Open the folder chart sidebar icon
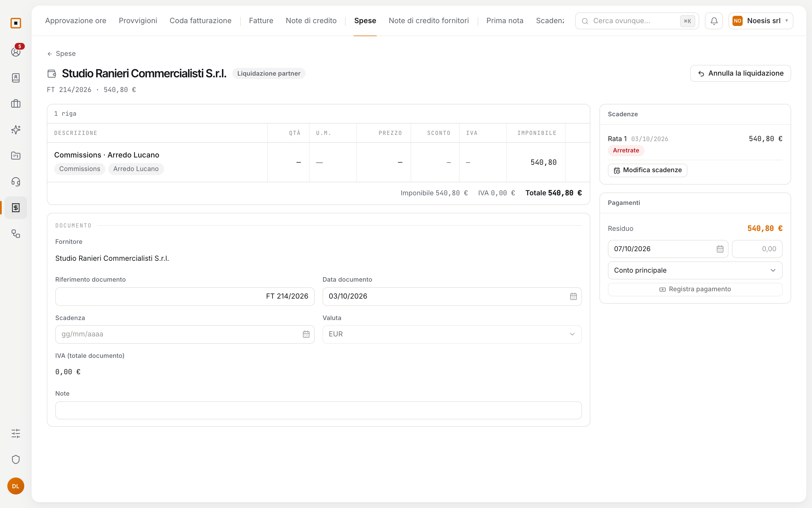The width and height of the screenshot is (812, 508). [x=16, y=156]
